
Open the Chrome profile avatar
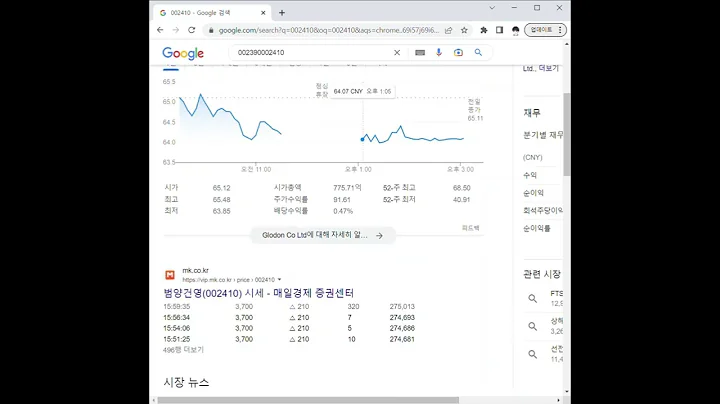[x=515, y=30]
